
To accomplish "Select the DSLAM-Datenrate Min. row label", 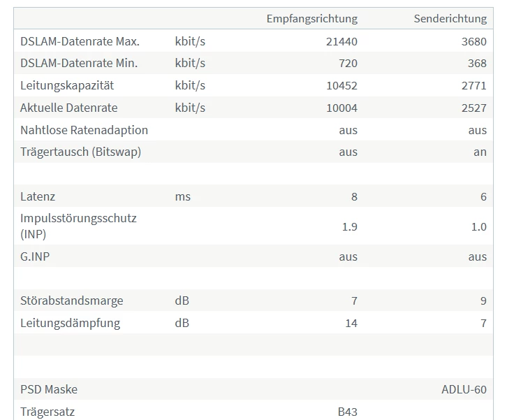I will point(79,63).
